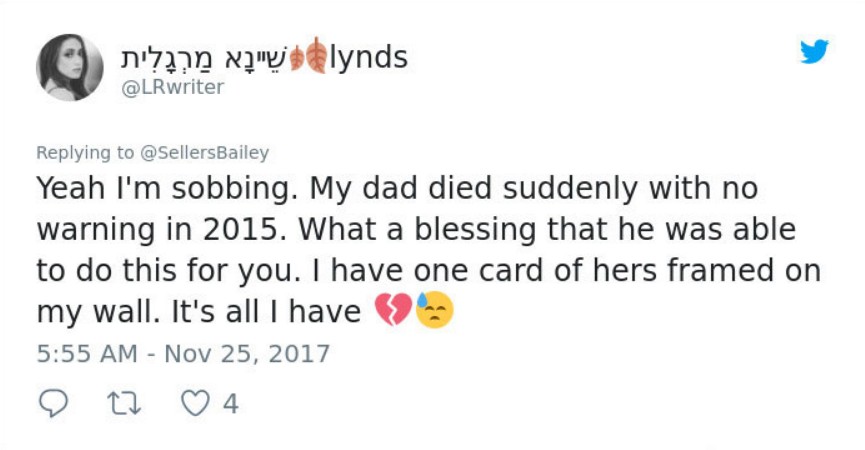Open the @LRwriter handle
The image size is (865, 450).
(x=172, y=87)
